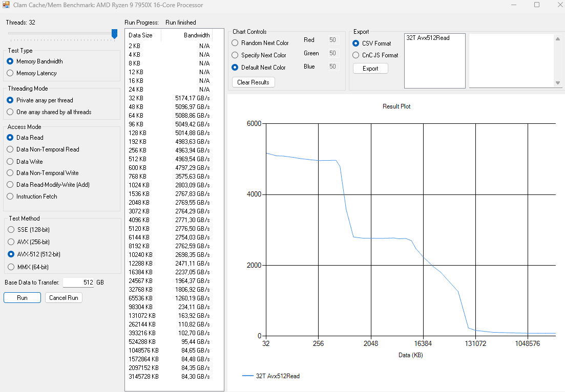
Task: Click the 32 KB row in results
Action: coord(169,98)
